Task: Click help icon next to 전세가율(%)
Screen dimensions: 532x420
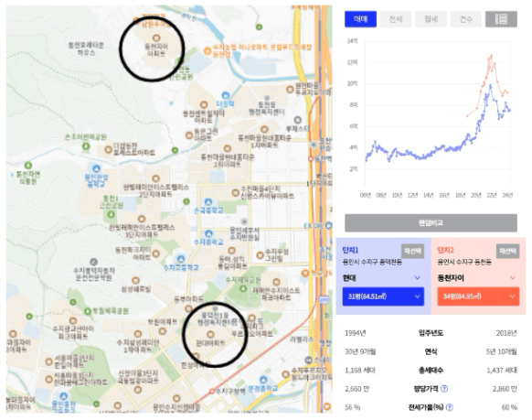Action: 449,407
